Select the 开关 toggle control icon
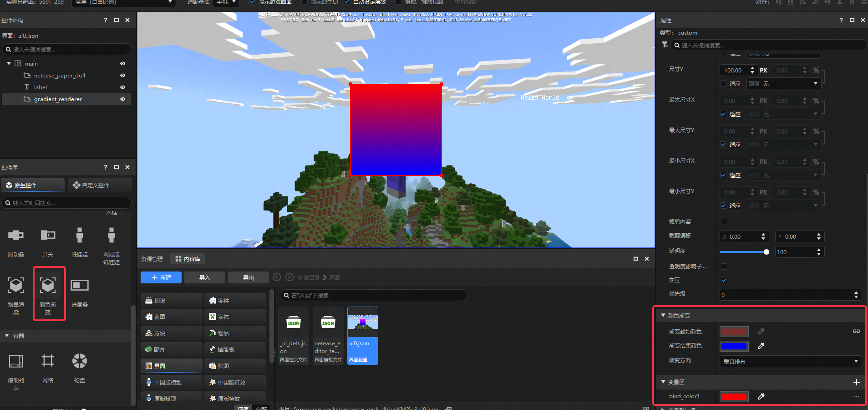 48,235
